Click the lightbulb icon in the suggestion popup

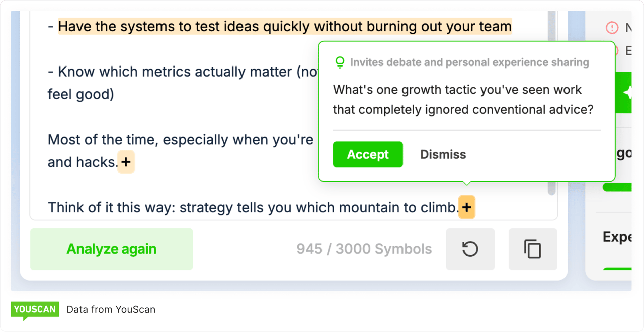[x=340, y=62]
